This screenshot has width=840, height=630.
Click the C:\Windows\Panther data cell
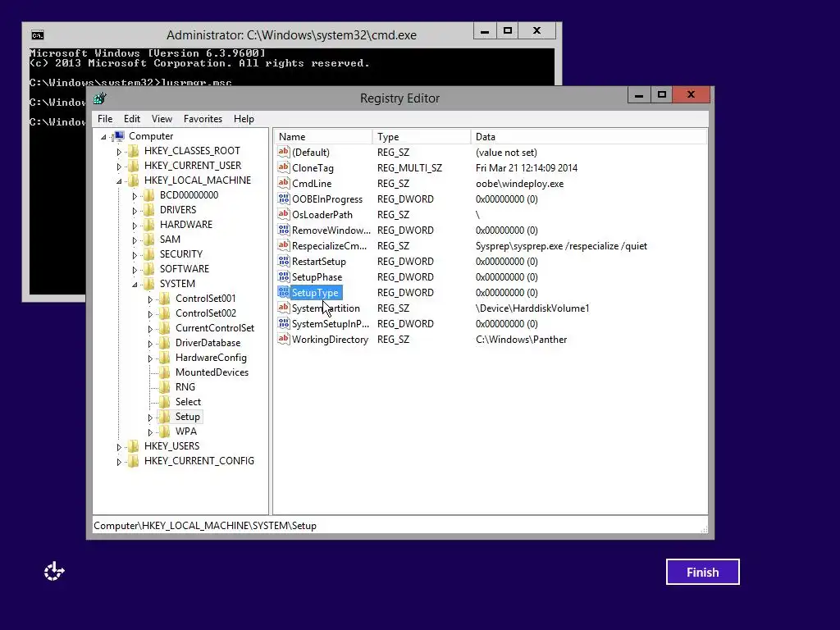coord(521,340)
